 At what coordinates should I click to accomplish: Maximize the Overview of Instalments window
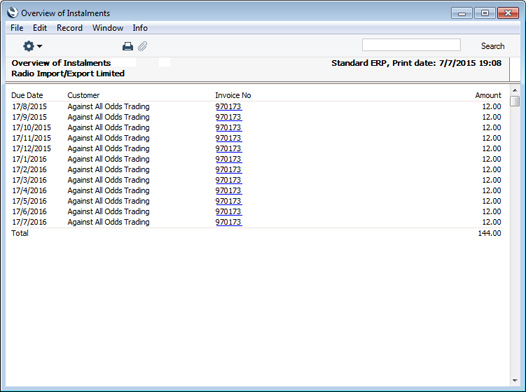coord(485,13)
